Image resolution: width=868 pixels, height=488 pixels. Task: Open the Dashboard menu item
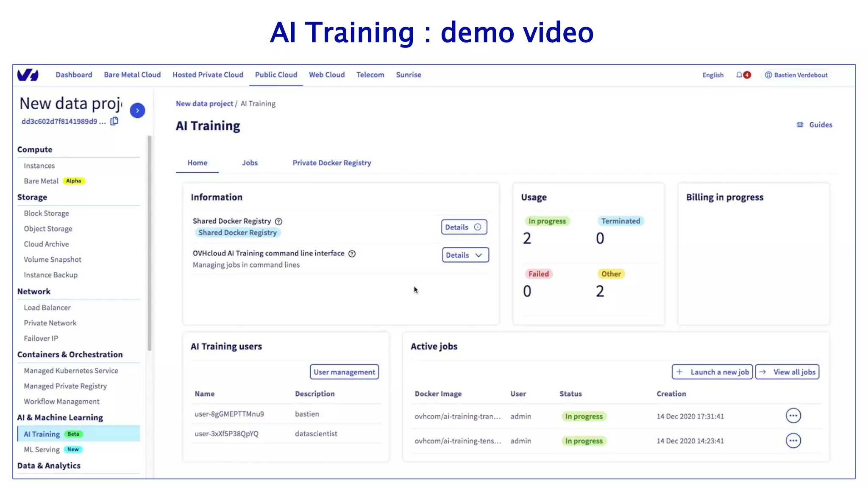pyautogui.click(x=74, y=75)
